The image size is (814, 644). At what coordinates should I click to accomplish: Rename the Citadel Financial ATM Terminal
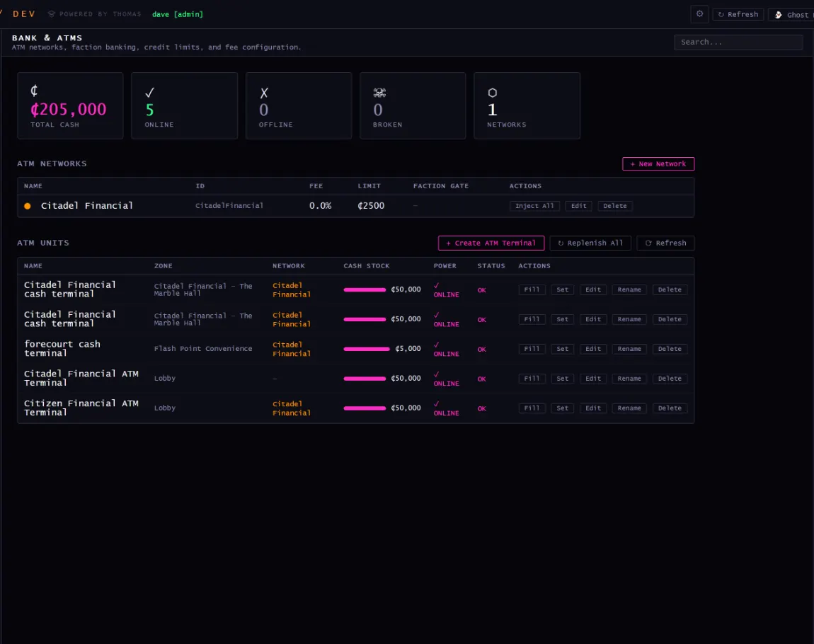(629, 379)
